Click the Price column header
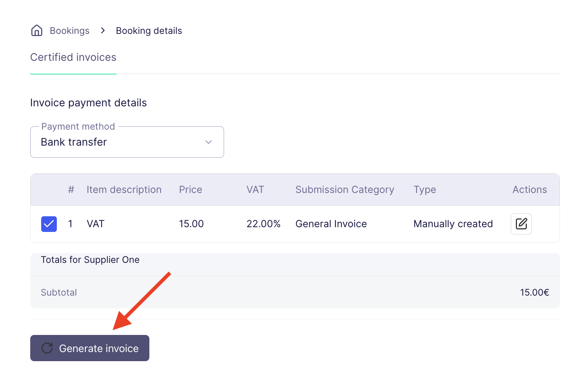Viewport: 588px width, 375px height. pyautogui.click(x=191, y=190)
